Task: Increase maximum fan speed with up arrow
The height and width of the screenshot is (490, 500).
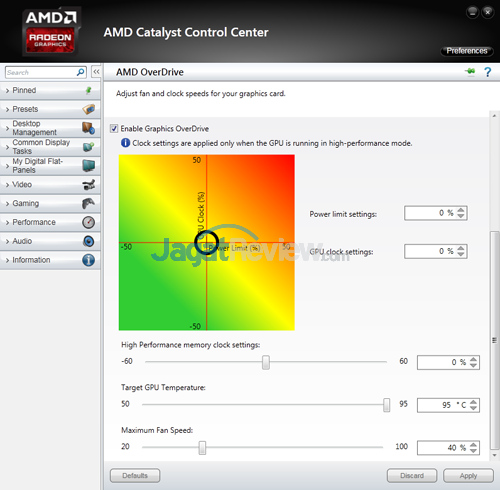Action: click(473, 445)
